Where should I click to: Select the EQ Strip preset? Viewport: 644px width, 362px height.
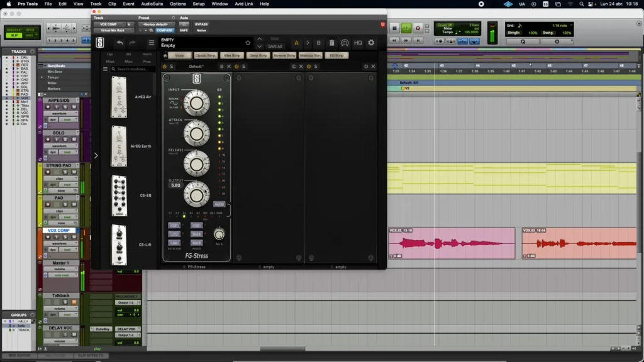point(337,55)
